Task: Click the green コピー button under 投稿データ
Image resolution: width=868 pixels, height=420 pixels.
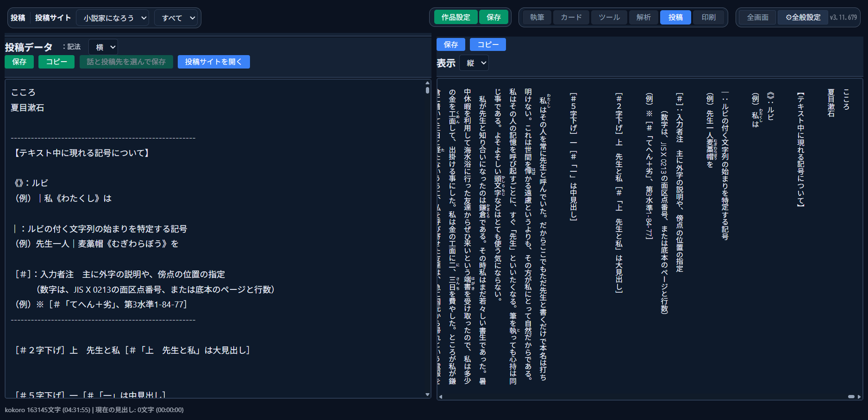Action: [x=56, y=62]
